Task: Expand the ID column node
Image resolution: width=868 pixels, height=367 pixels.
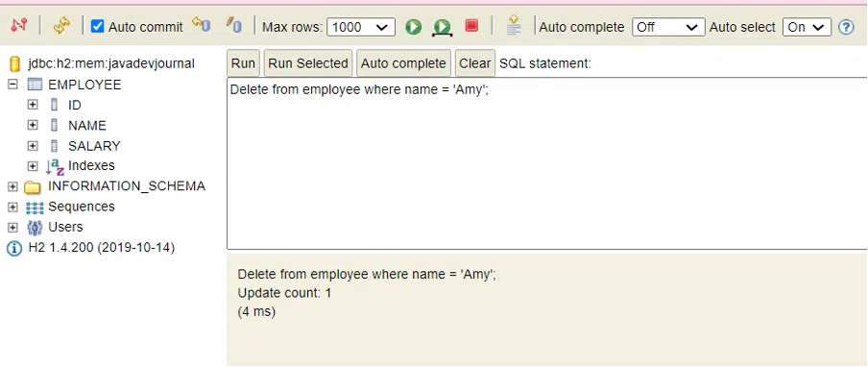Action: [x=33, y=105]
